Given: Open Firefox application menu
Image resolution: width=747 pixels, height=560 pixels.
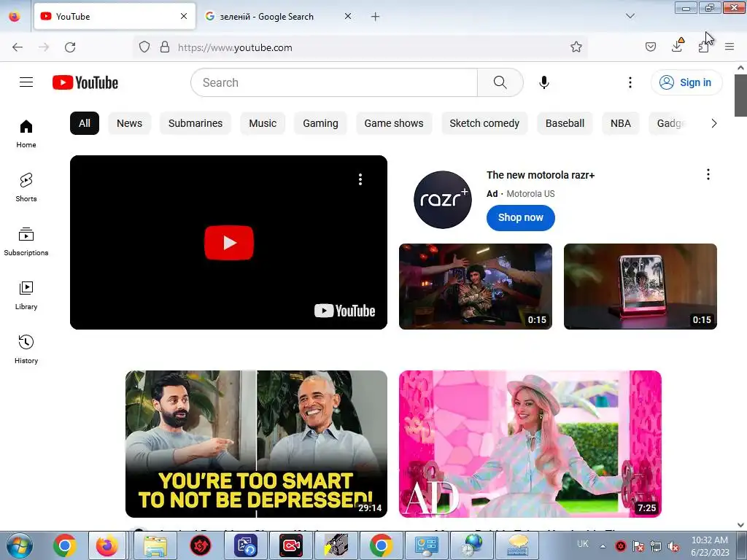Looking at the screenshot, I should point(729,47).
